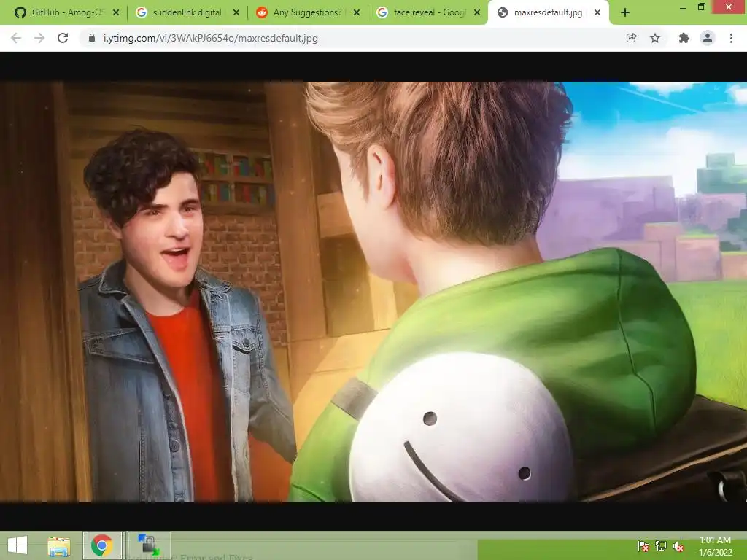
Task: Go back to the previous page
Action: tap(16, 38)
